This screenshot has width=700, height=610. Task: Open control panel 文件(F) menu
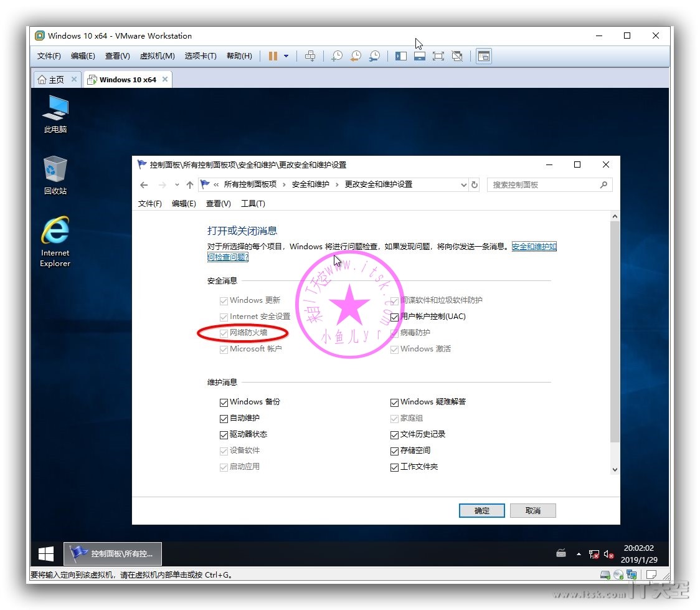point(149,204)
